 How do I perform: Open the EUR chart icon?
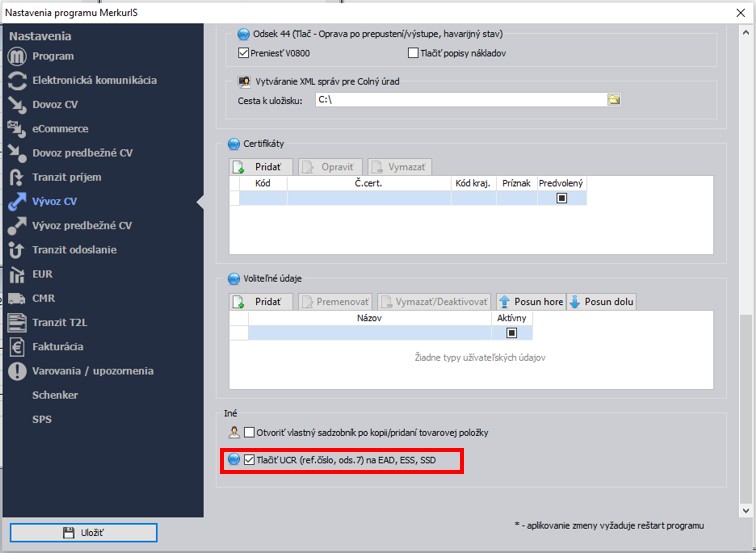coord(17,274)
